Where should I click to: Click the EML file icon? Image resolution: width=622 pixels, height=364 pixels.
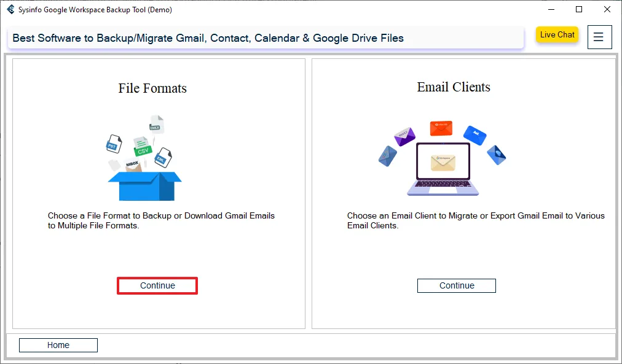click(163, 158)
